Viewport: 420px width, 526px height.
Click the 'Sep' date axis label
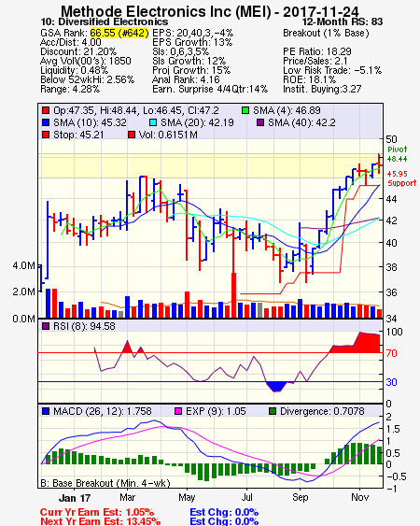[300, 497]
